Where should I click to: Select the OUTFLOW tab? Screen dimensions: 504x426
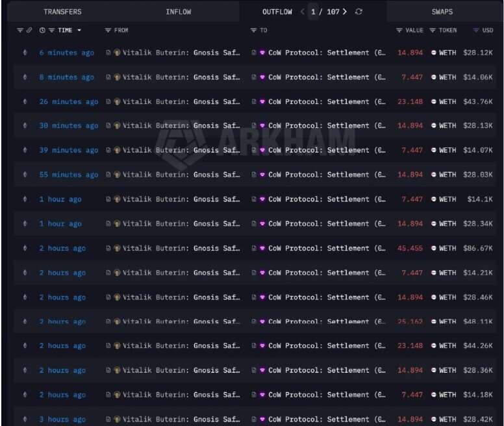277,12
